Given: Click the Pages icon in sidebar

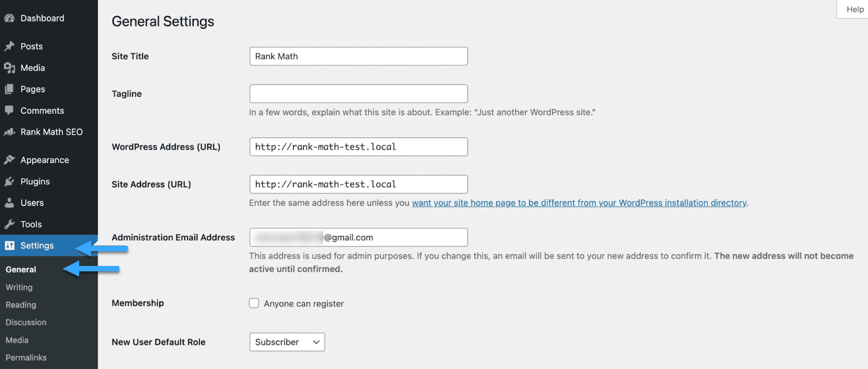Looking at the screenshot, I should pos(9,89).
